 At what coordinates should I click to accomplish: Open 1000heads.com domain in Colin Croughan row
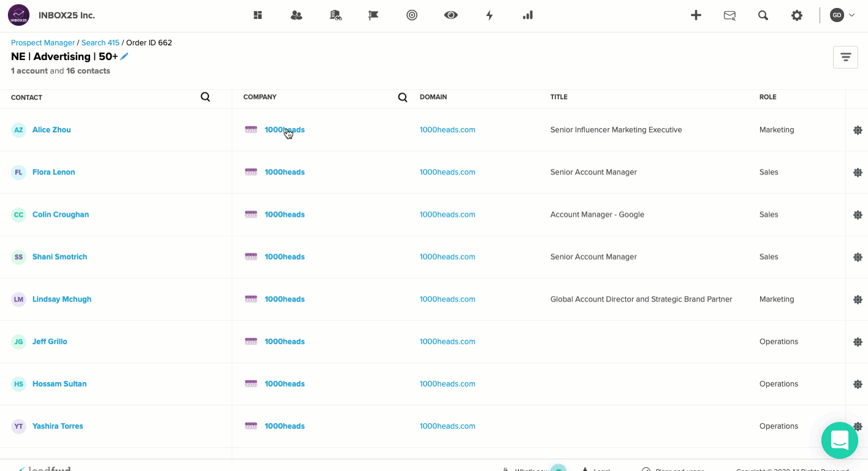[447, 214]
